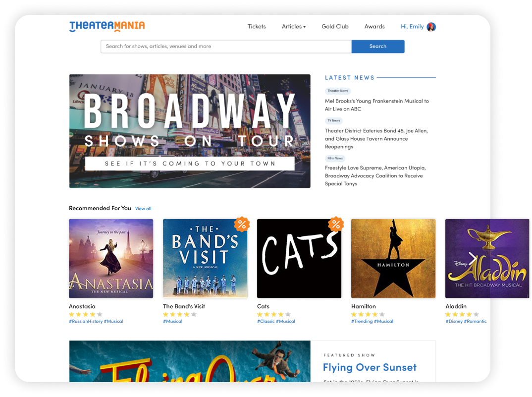Open the Awards menu item
The width and height of the screenshot is (532, 397).
coord(374,26)
